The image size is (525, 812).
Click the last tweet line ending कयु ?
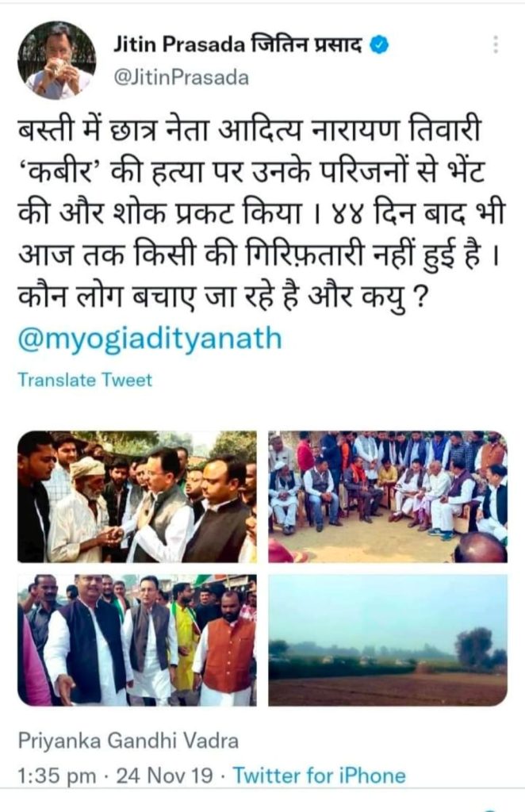(224, 298)
